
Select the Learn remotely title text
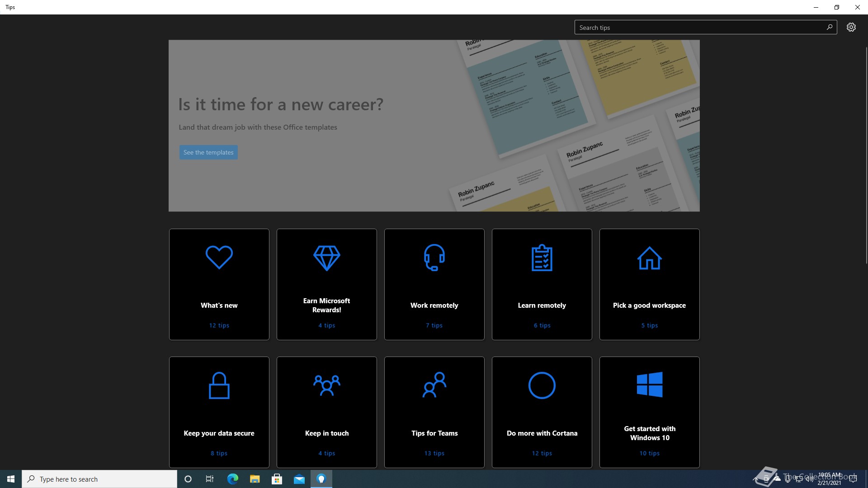542,305
